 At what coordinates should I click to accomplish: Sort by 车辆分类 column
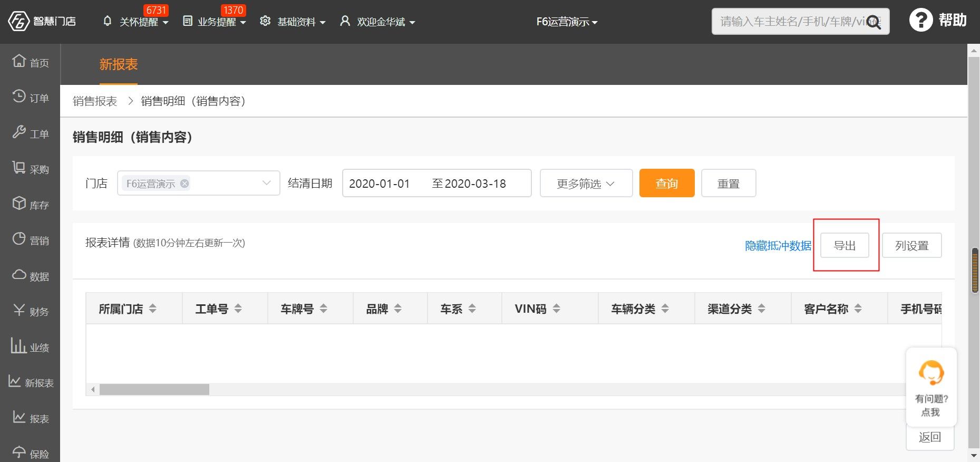[x=665, y=309]
